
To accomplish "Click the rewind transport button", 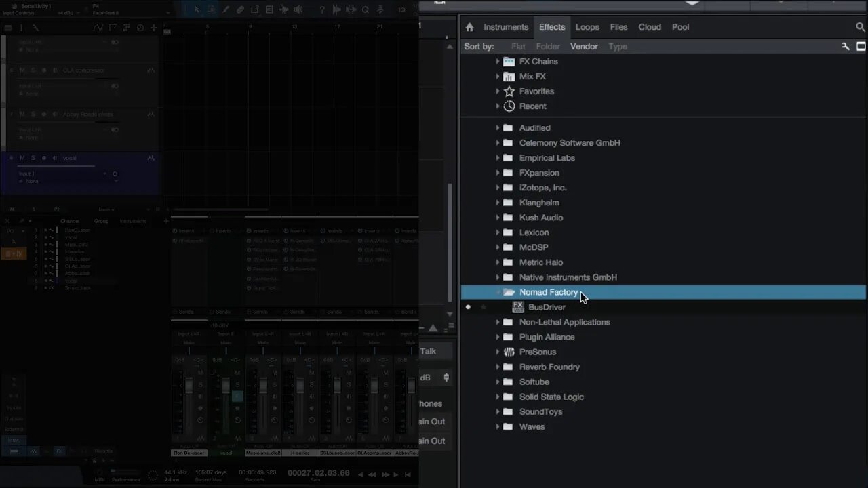I will (x=372, y=475).
